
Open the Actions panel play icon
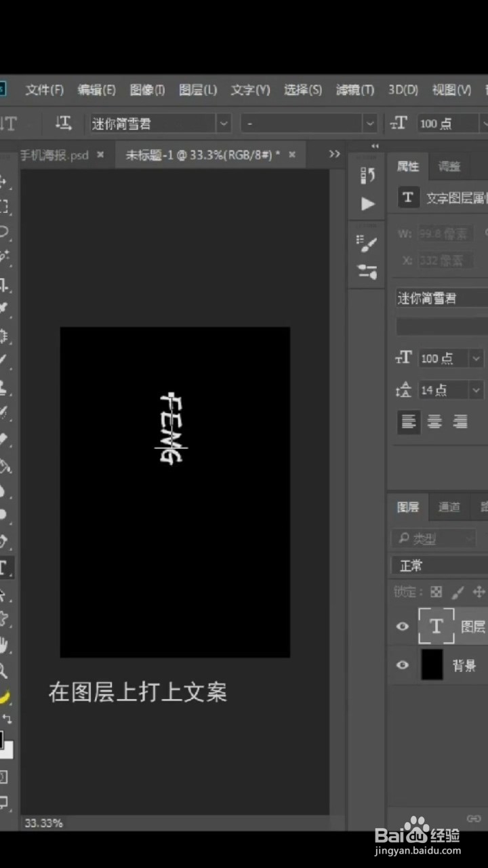tap(367, 203)
